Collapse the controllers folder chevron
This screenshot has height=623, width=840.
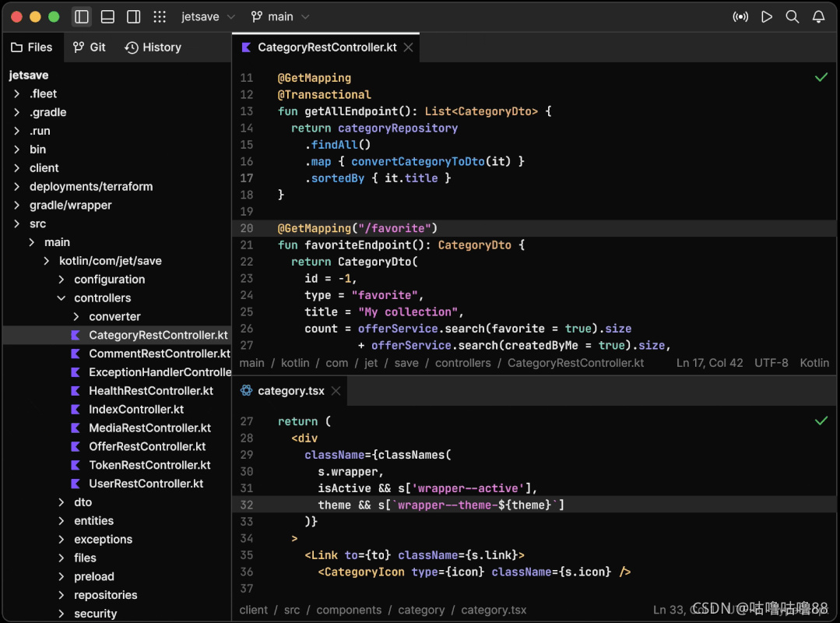(x=62, y=297)
